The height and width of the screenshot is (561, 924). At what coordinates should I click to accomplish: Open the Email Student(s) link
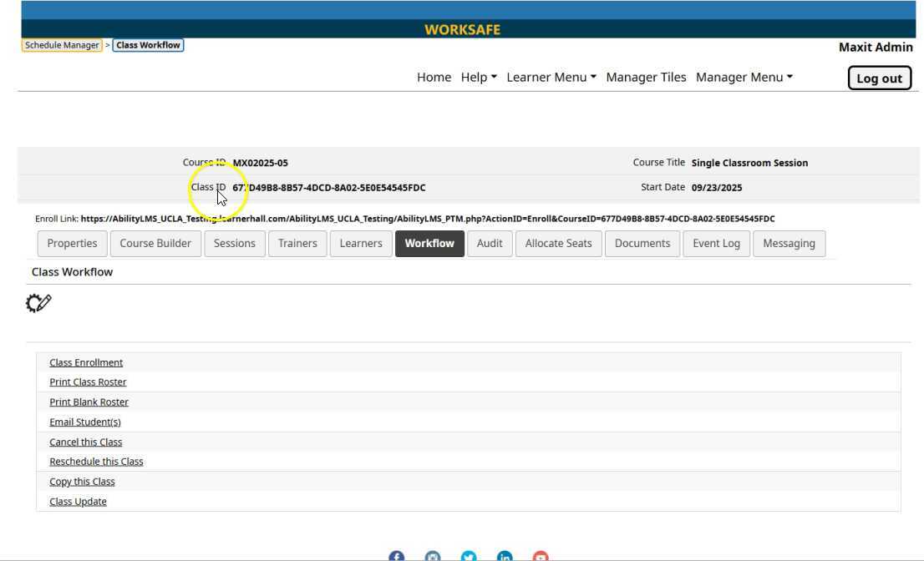(85, 422)
